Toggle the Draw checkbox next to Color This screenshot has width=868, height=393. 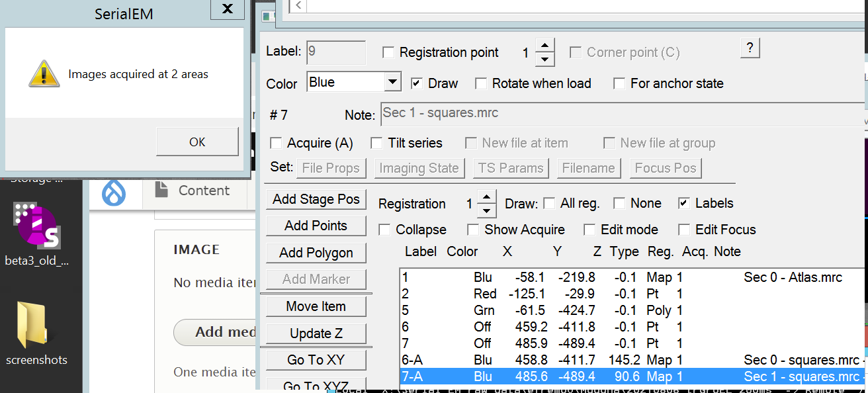(x=417, y=83)
